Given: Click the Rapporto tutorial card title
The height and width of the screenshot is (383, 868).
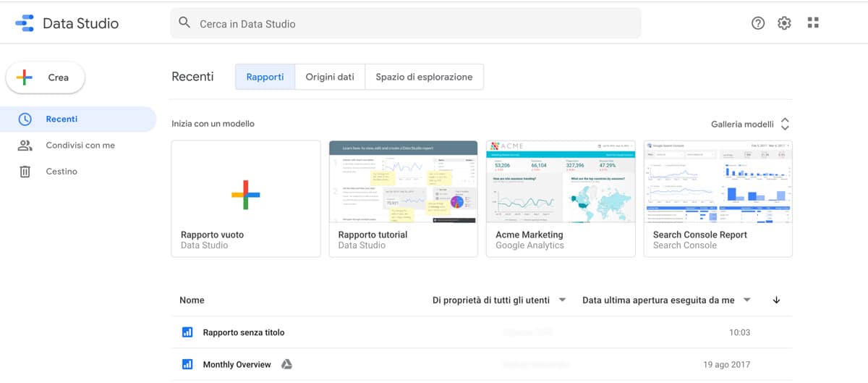Looking at the screenshot, I should [x=373, y=235].
